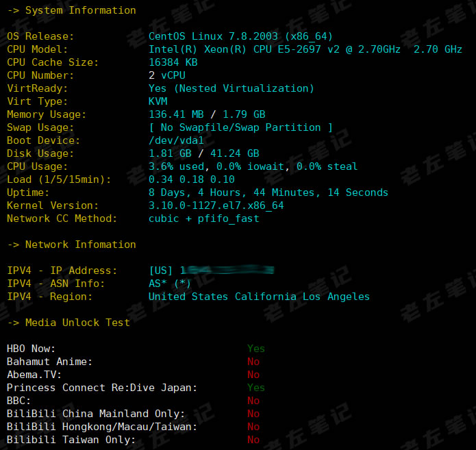Click the cubic + pfifo_fast value
476x450 pixels.
click(x=203, y=218)
